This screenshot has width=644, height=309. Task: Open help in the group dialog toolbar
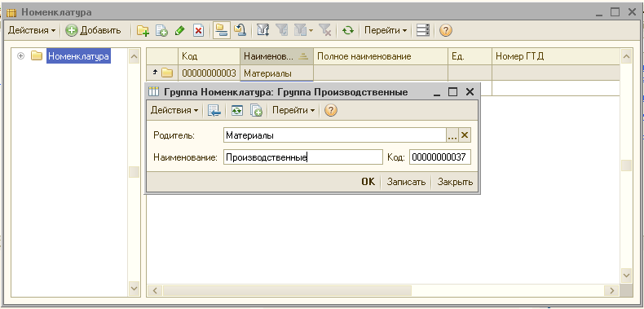(x=331, y=110)
